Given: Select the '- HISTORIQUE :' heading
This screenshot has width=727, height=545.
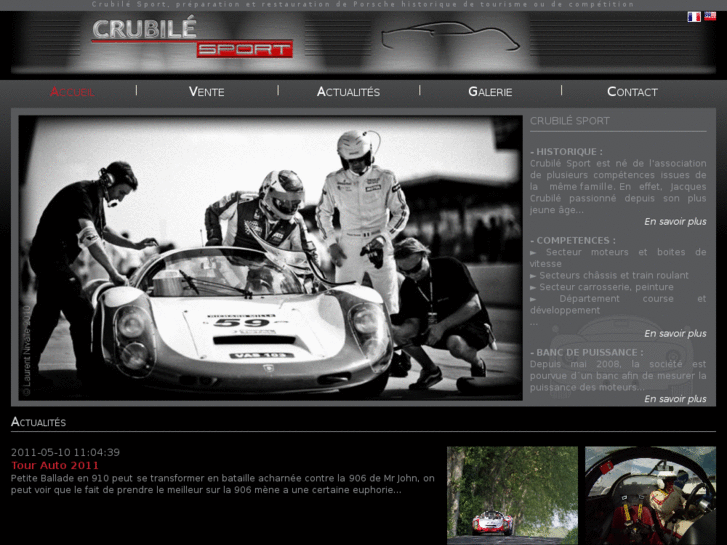Looking at the screenshot, I should click(x=567, y=152).
